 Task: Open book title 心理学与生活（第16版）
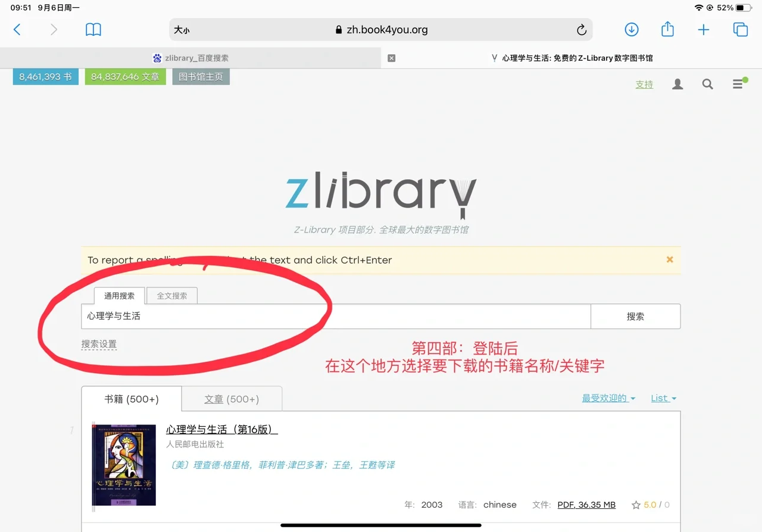tap(222, 430)
